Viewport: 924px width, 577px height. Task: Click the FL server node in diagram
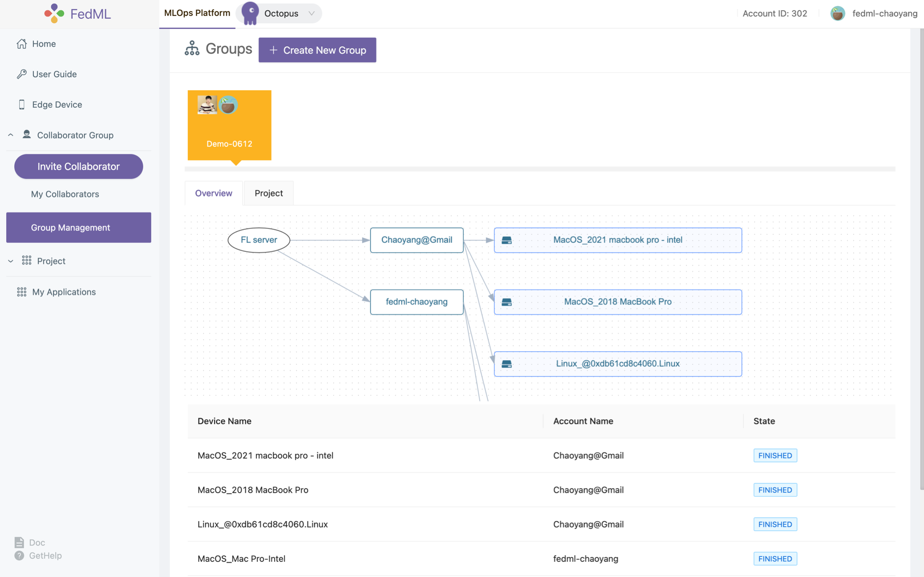pyautogui.click(x=259, y=240)
